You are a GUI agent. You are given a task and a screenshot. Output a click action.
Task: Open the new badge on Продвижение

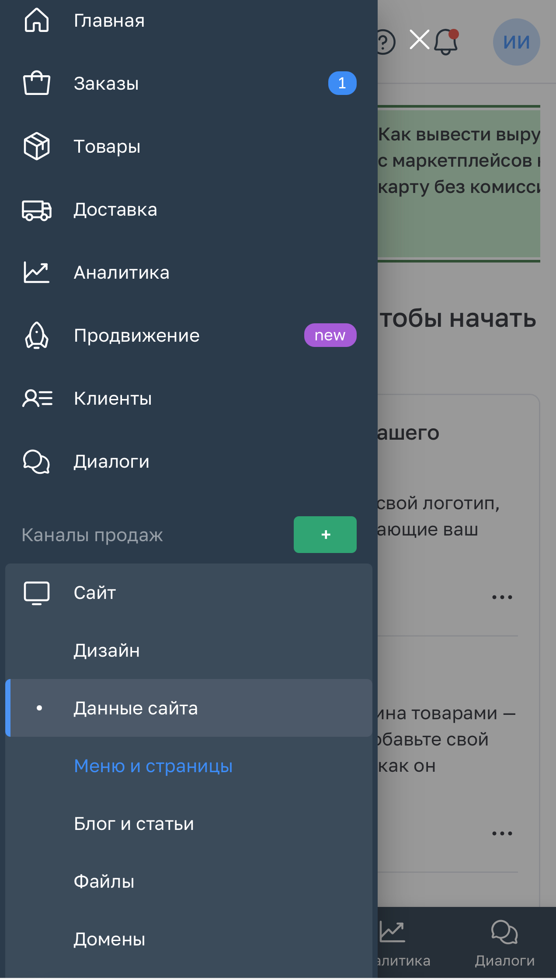tap(330, 335)
